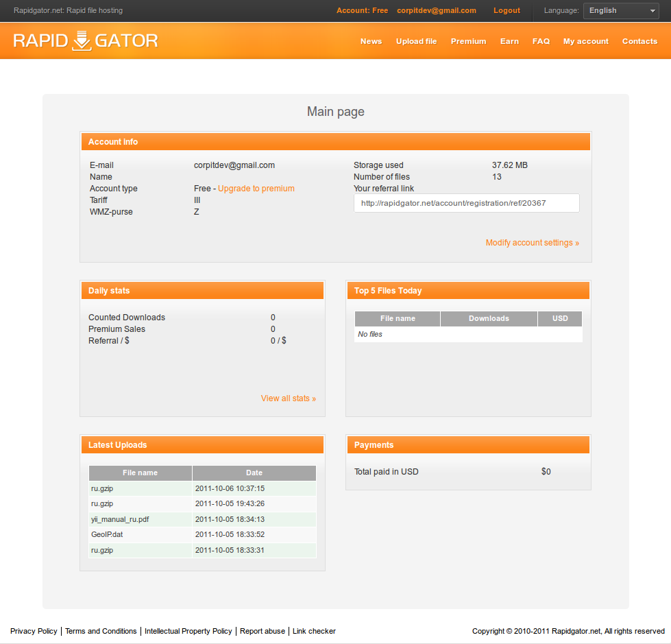Select GeoIP.dat file row

tap(202, 534)
